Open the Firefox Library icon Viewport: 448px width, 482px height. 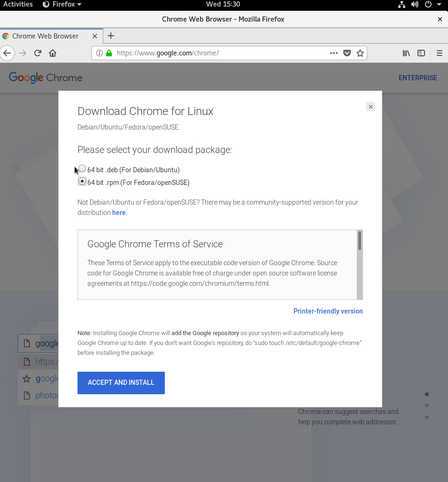point(406,53)
